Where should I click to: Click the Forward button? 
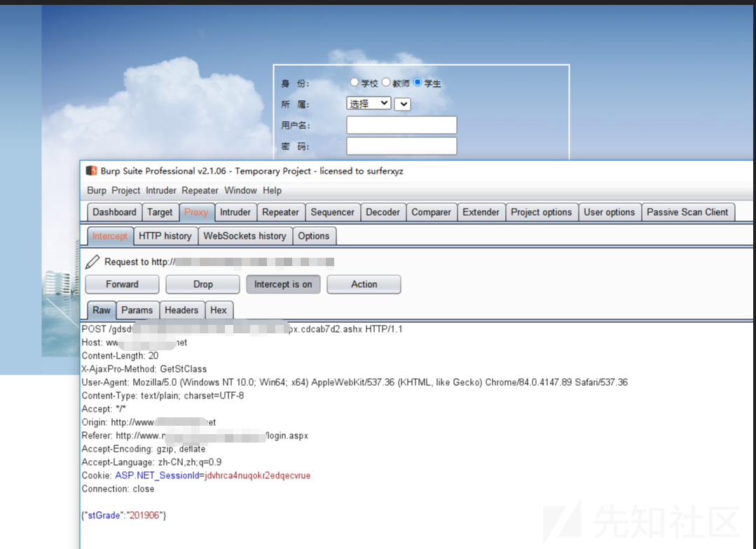click(122, 284)
